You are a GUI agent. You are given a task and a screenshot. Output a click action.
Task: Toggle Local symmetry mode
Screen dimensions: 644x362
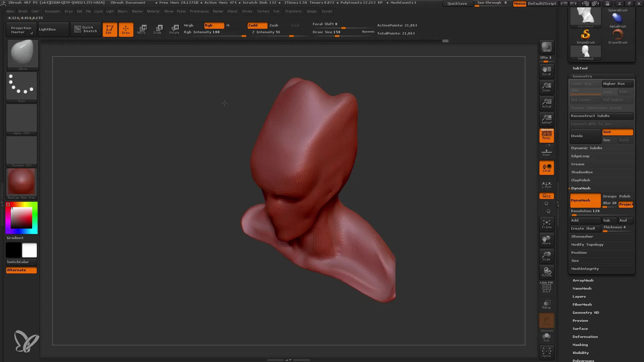546,168
